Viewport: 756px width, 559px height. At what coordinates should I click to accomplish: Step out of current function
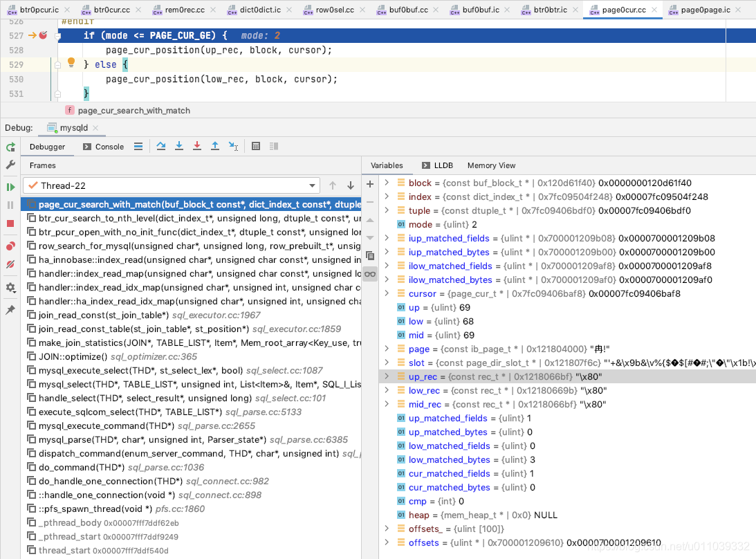coord(215,146)
